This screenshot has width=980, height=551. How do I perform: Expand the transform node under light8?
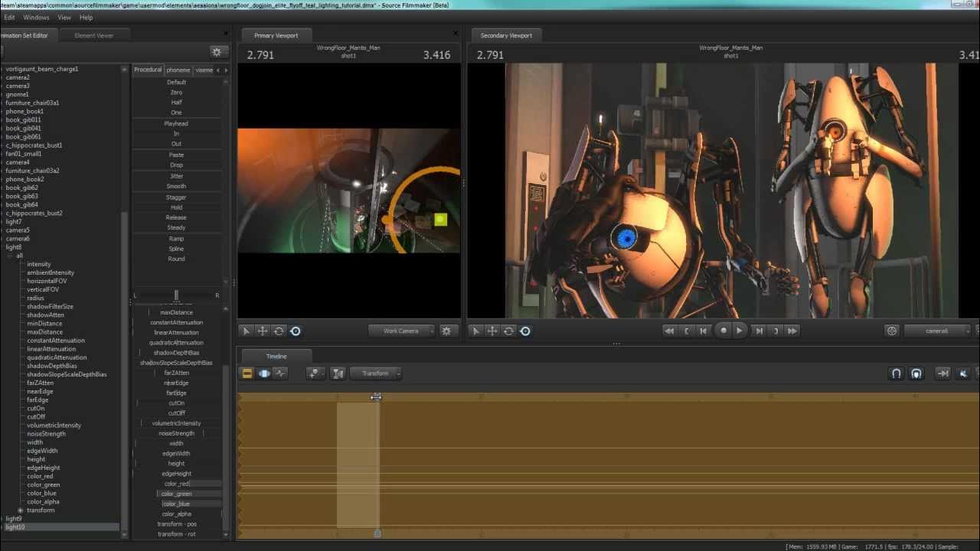point(21,510)
